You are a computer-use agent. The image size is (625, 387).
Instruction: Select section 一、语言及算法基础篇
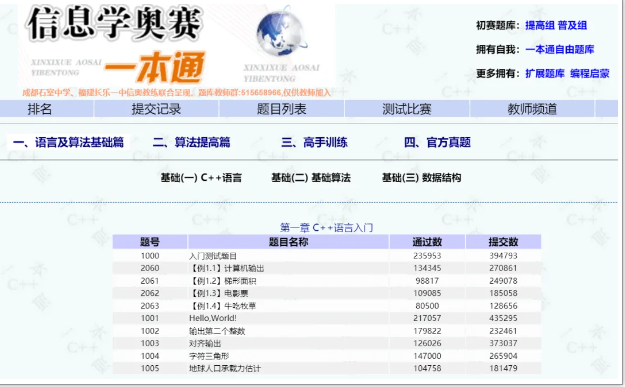[68, 142]
